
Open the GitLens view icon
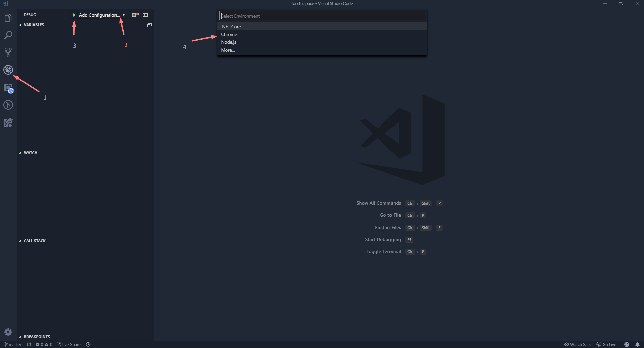pyautogui.click(x=8, y=105)
